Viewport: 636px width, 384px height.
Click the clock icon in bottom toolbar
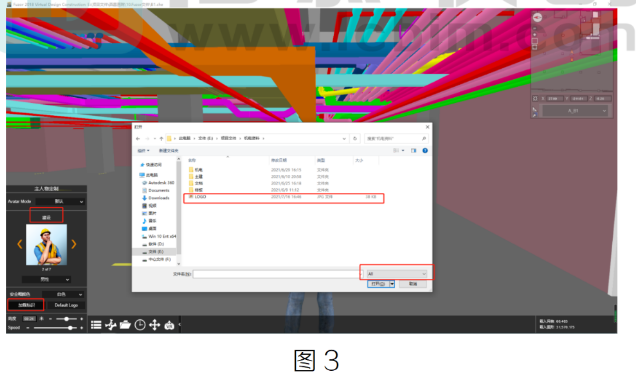point(140,325)
